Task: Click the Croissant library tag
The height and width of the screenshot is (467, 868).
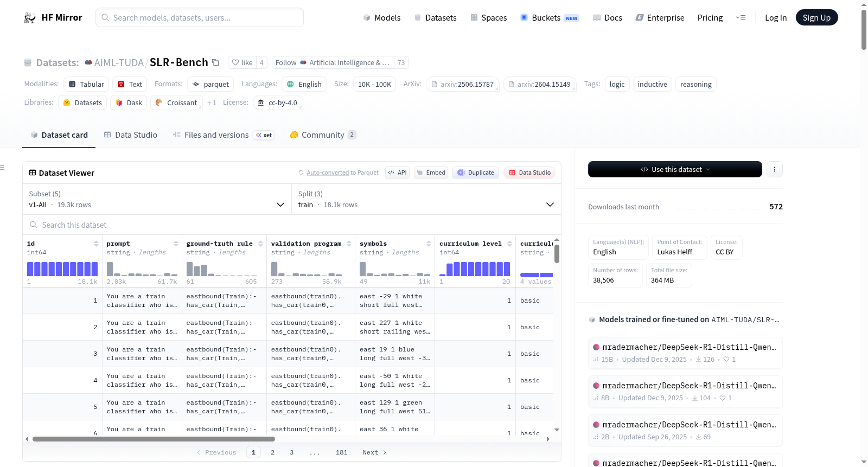Action: pyautogui.click(x=176, y=103)
